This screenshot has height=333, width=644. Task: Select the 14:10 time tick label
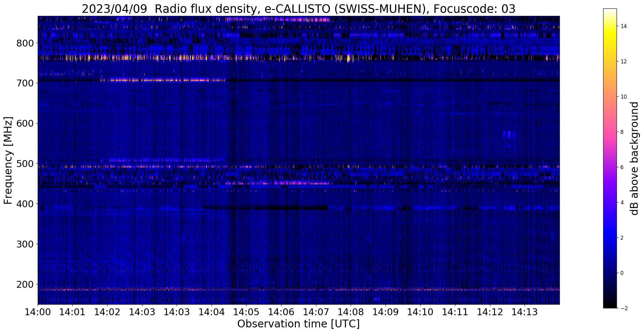tap(420, 312)
